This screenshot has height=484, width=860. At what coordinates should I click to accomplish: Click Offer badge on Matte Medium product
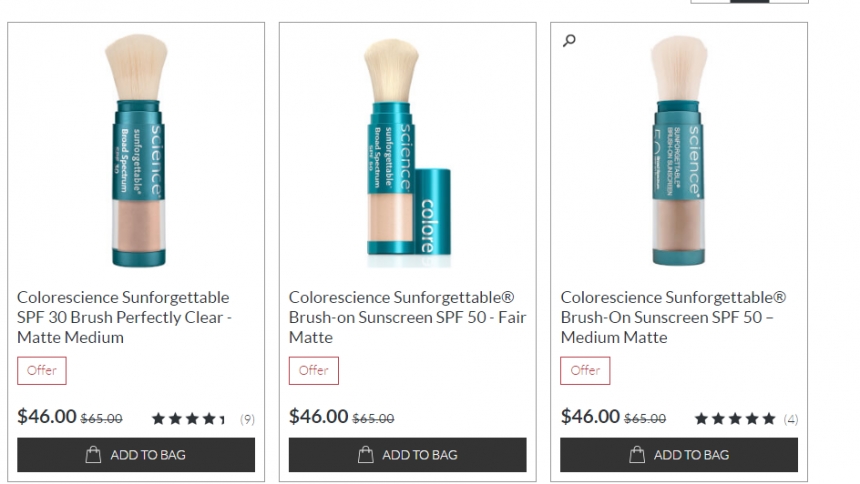point(42,370)
